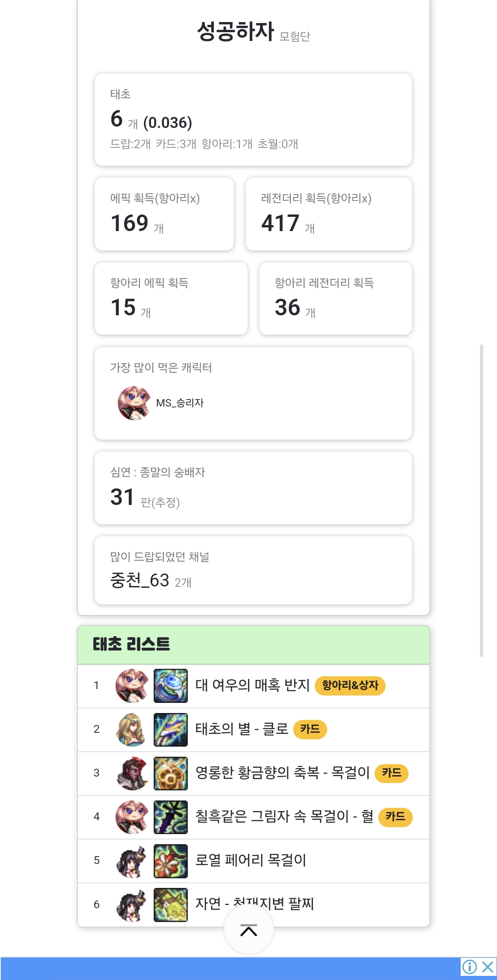Open the 대 여우의 매혹 반지 entry
497x980 pixels.
point(252,686)
